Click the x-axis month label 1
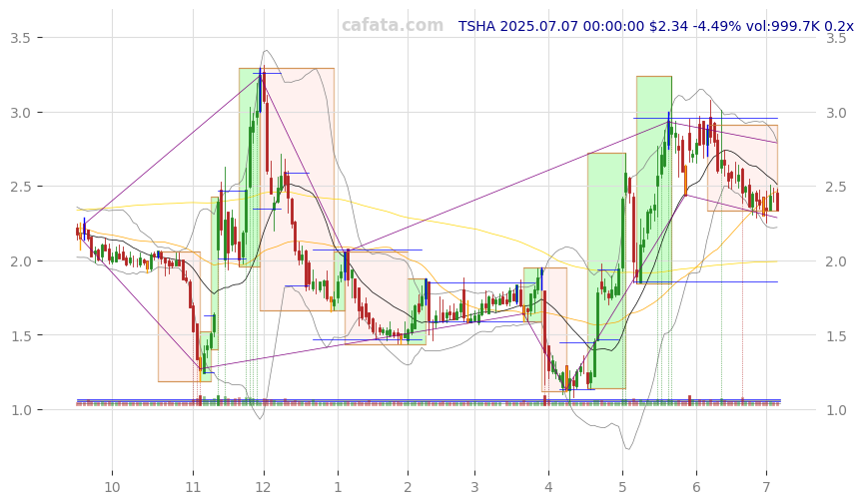 point(338,487)
